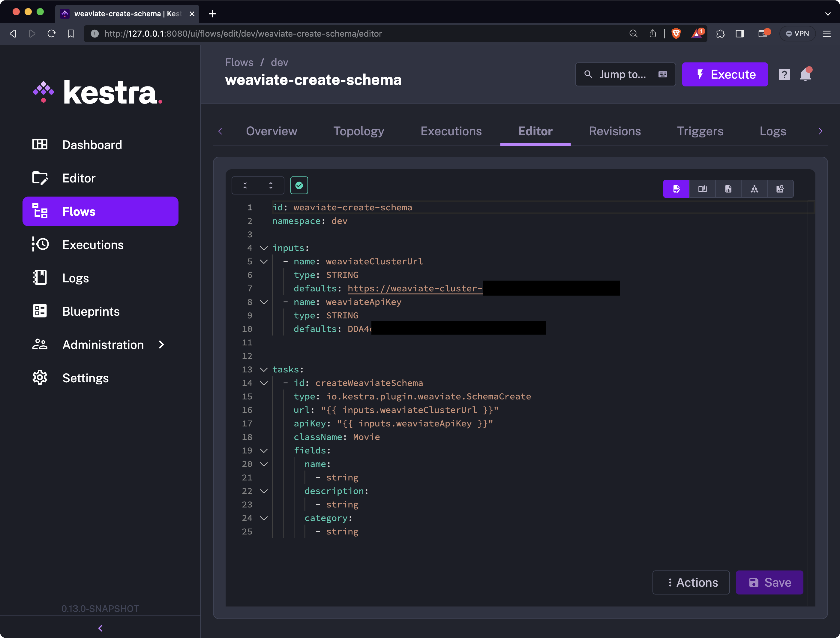Collapse the left sidebar
This screenshot has height=638, width=840.
click(x=100, y=628)
